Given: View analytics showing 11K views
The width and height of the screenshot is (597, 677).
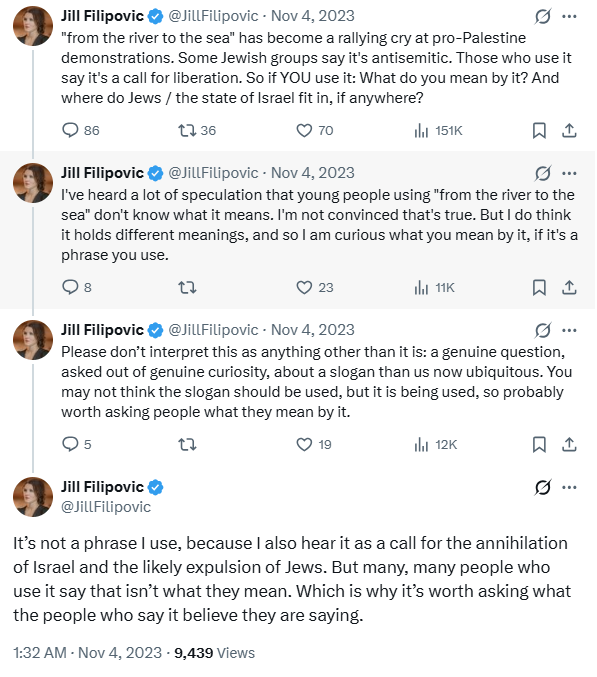Looking at the screenshot, I should 434,288.
